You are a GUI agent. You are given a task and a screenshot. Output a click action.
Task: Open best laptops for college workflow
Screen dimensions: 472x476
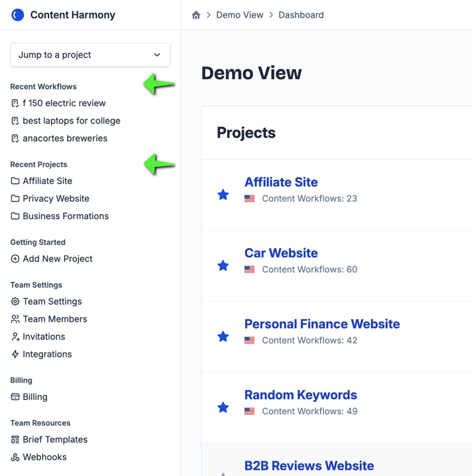pyautogui.click(x=72, y=121)
